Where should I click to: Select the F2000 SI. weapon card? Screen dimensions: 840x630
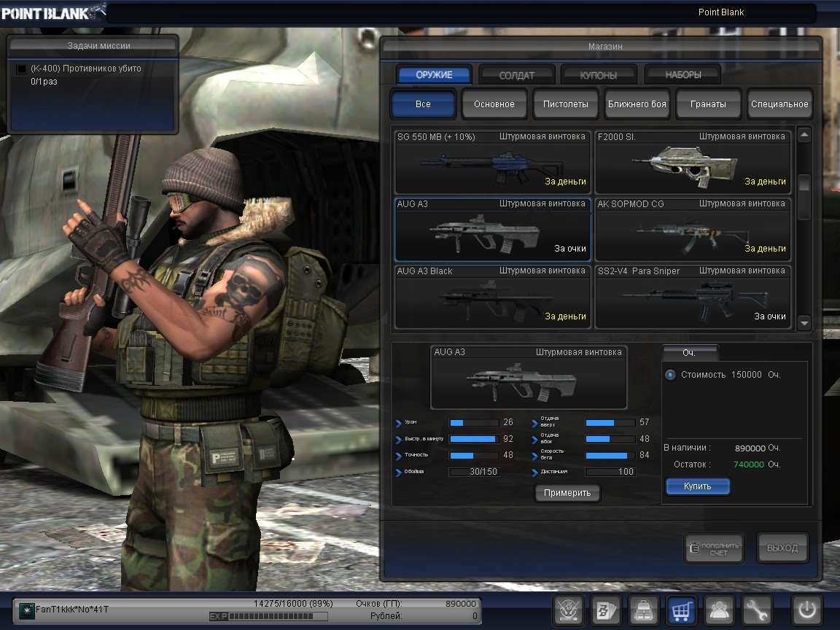[692, 163]
